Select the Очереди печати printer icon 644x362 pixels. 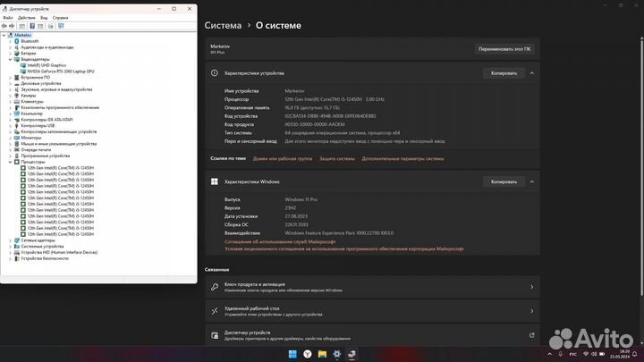click(17, 150)
